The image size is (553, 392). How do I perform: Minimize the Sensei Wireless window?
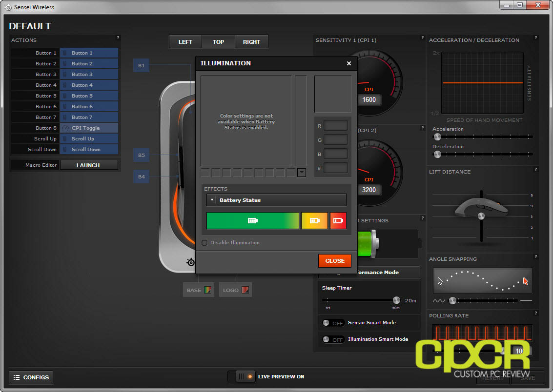(x=507, y=5)
